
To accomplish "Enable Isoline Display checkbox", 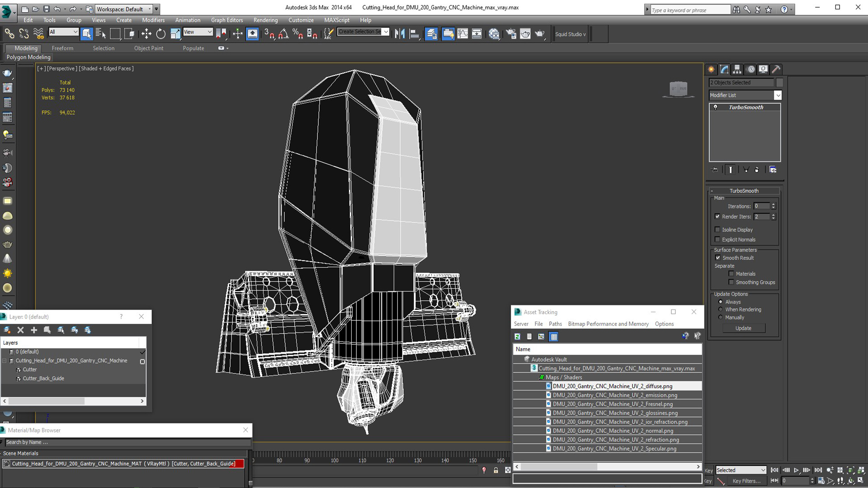I will [717, 230].
